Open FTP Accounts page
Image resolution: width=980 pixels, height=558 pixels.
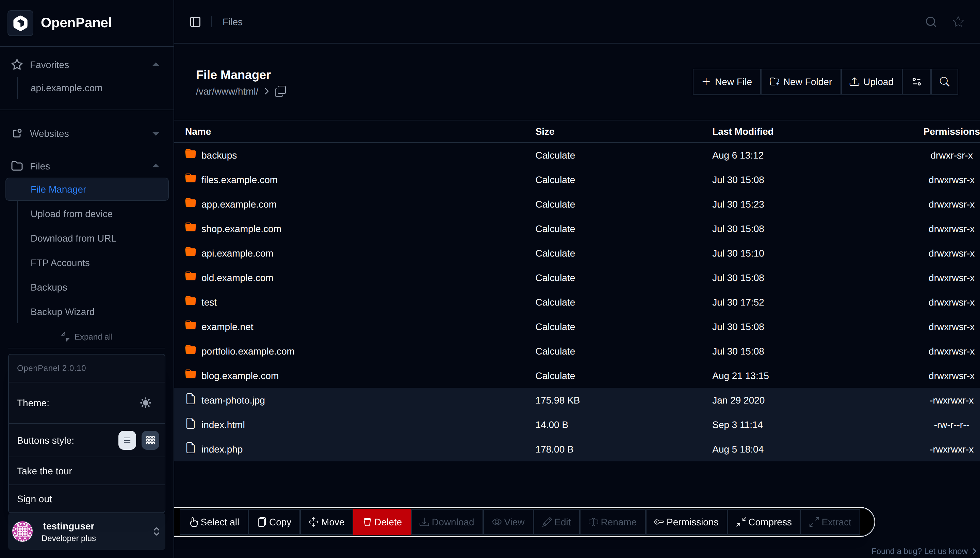click(60, 263)
